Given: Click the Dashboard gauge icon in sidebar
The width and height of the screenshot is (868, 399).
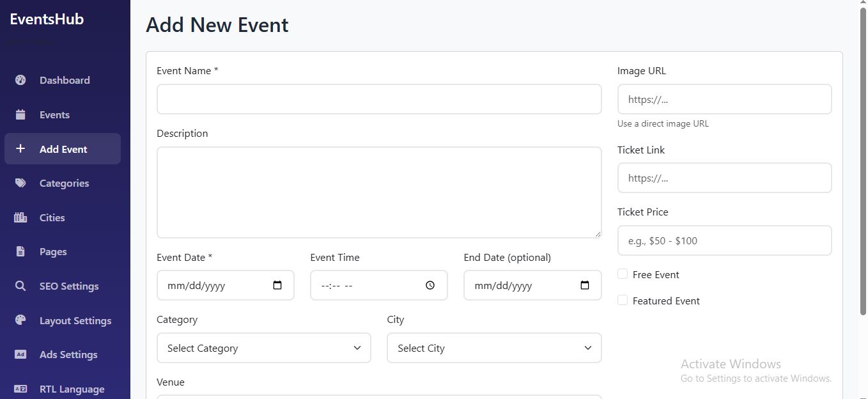Looking at the screenshot, I should (x=20, y=80).
